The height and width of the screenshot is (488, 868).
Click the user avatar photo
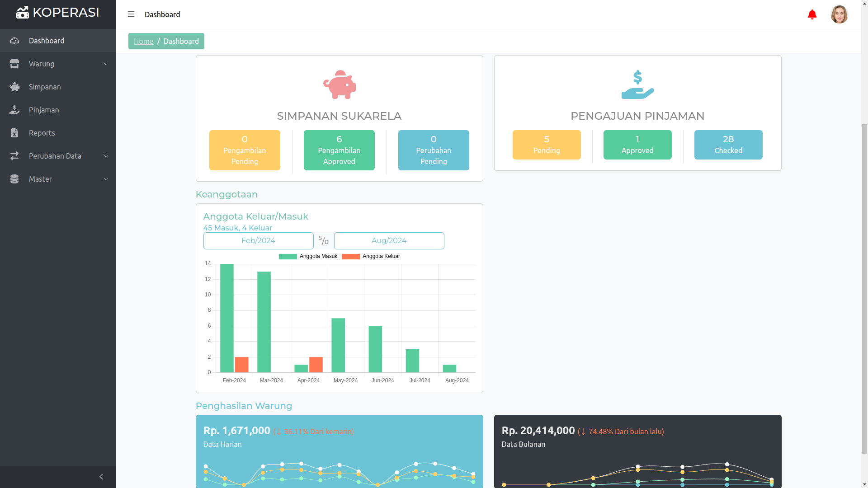click(x=839, y=14)
